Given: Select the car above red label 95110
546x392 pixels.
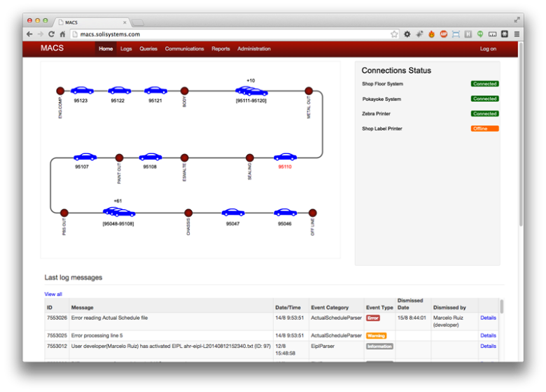Looking at the screenshot, I should [x=285, y=157].
